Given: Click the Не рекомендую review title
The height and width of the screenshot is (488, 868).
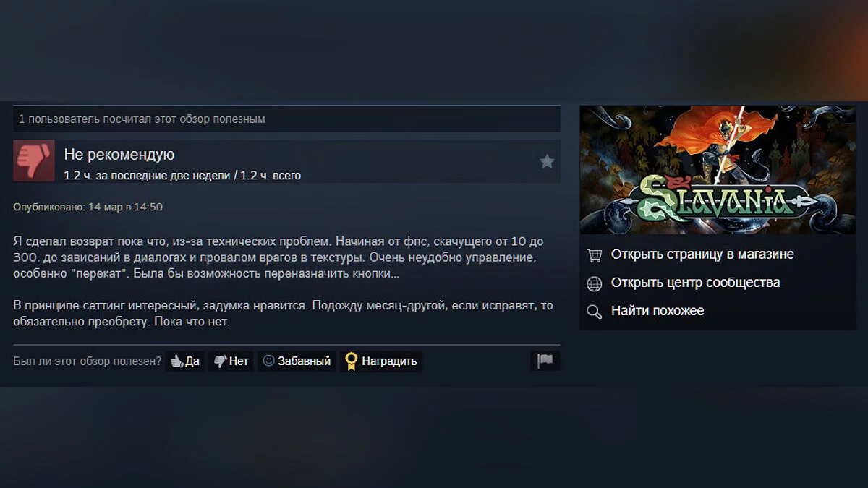Looking at the screenshot, I should point(119,154).
